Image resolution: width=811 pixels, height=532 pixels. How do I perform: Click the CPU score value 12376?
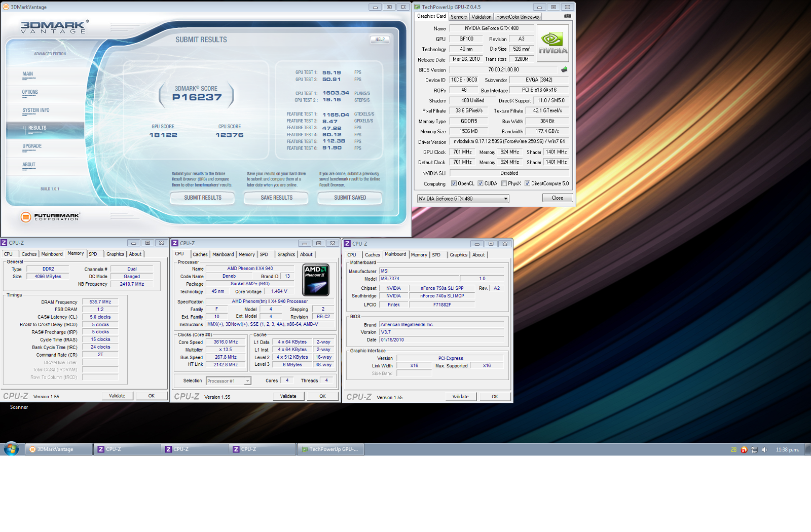click(230, 135)
